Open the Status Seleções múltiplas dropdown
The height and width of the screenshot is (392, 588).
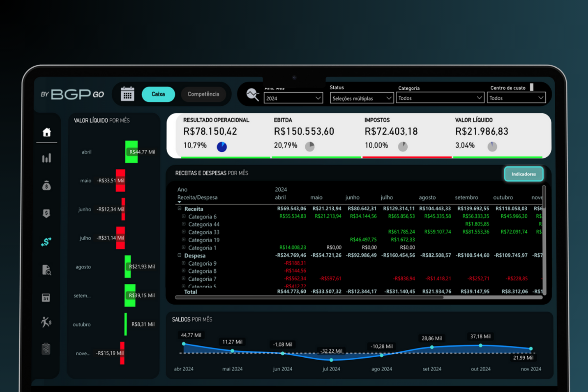point(362,98)
